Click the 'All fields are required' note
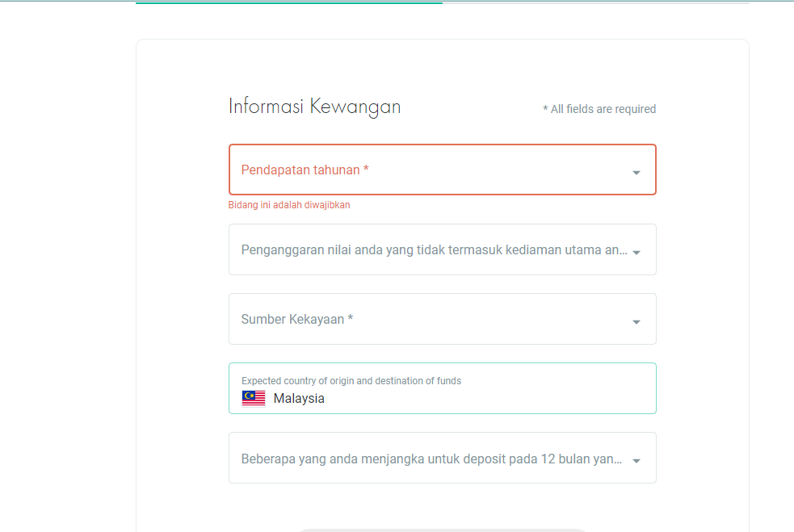The height and width of the screenshot is (532, 794). [x=599, y=109]
